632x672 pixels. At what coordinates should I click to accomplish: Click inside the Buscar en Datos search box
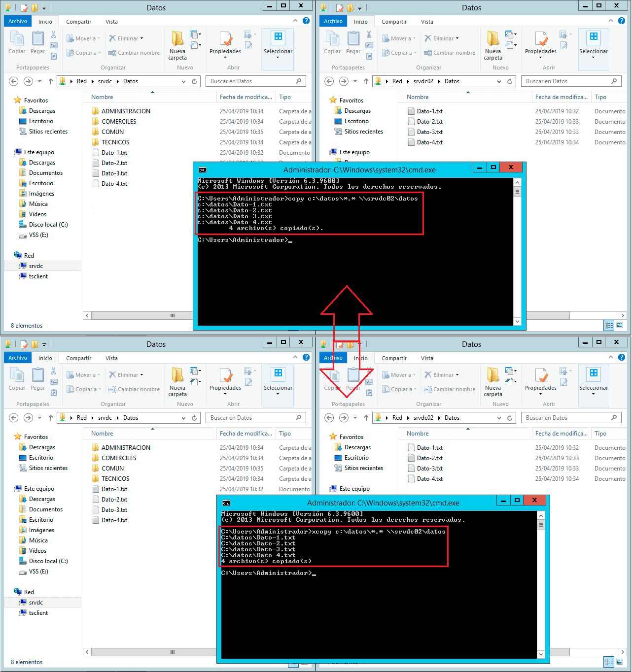tap(246, 81)
